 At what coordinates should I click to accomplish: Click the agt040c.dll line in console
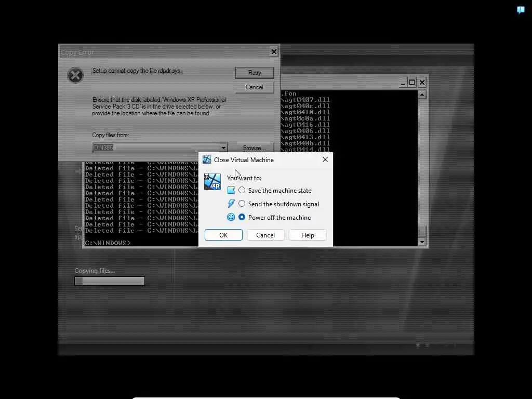(305, 106)
